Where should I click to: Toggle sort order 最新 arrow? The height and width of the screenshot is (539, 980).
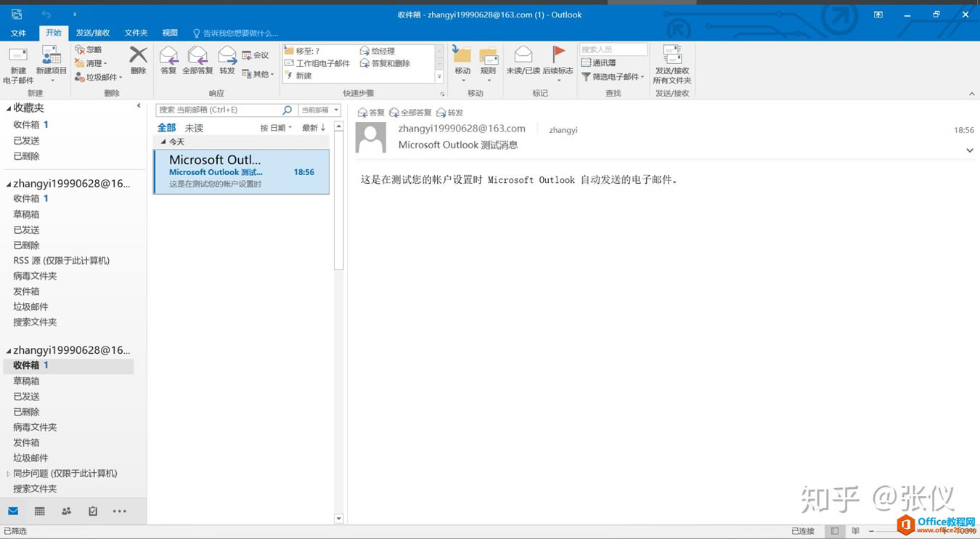tap(314, 128)
